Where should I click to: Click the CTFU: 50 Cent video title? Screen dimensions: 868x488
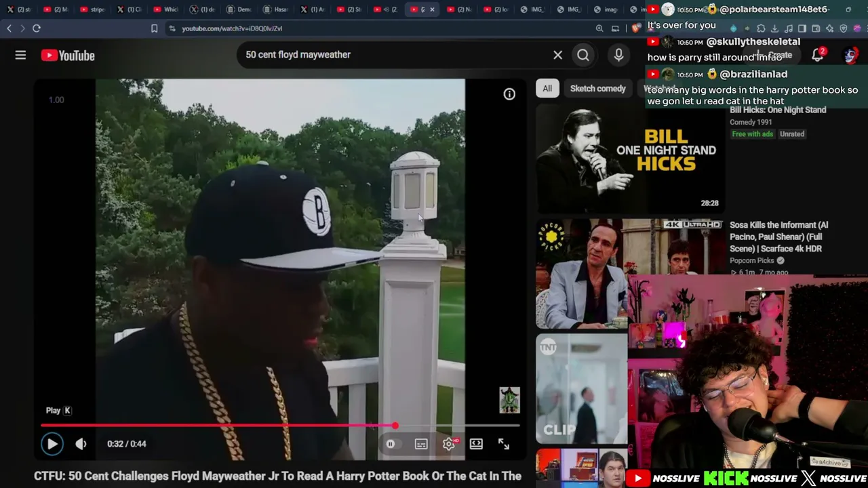(x=277, y=476)
